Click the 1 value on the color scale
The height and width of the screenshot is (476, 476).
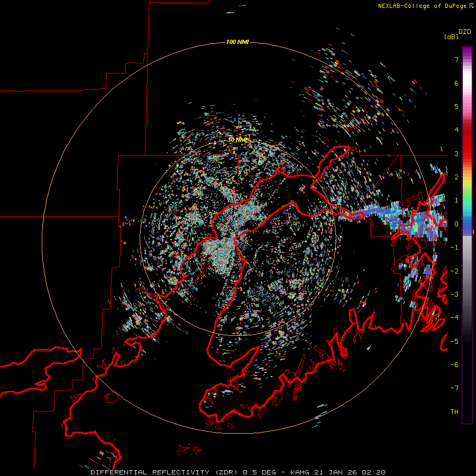pos(456,200)
